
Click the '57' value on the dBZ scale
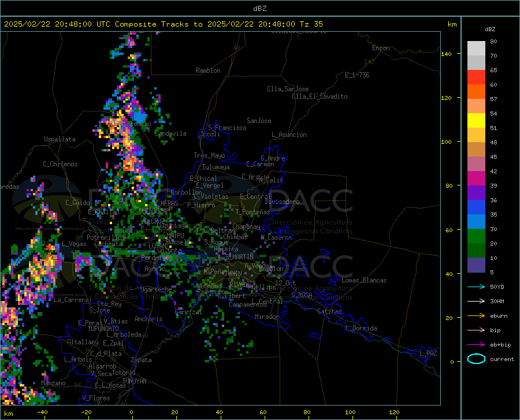click(493, 99)
